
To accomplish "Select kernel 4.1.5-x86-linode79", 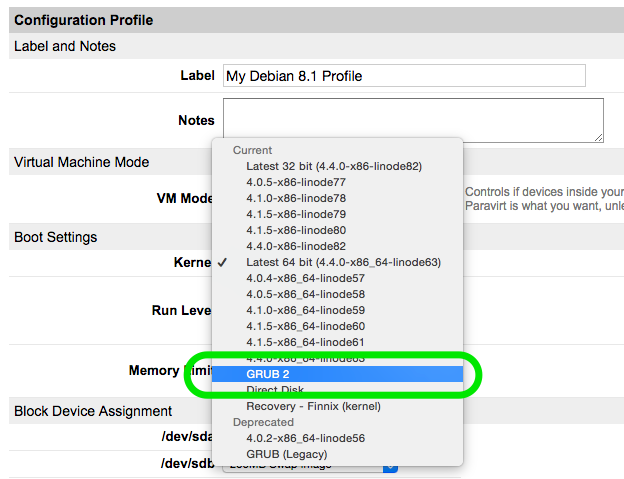I will point(296,214).
